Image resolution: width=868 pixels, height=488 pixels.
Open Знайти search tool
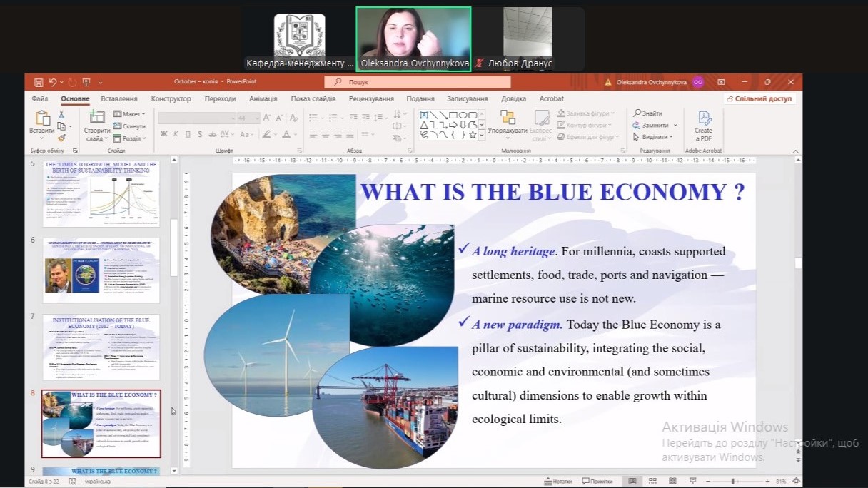647,113
